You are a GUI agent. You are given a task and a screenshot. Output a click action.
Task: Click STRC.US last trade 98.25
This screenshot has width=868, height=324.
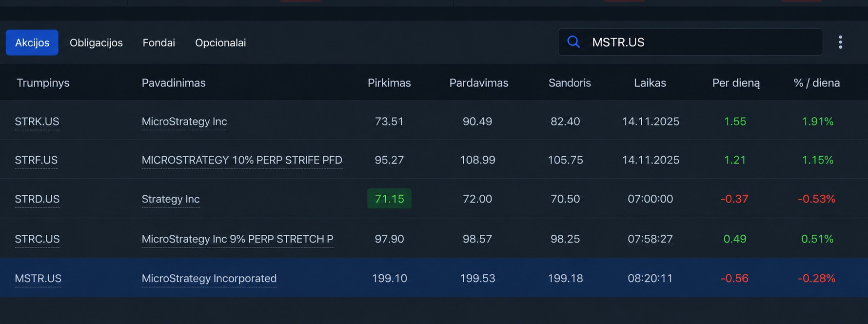coord(565,239)
